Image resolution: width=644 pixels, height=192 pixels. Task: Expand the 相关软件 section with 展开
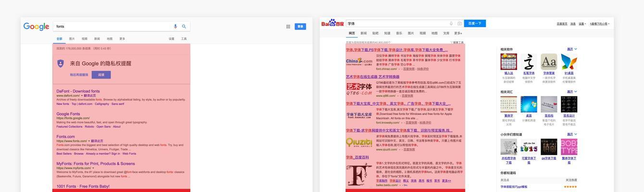572,49
